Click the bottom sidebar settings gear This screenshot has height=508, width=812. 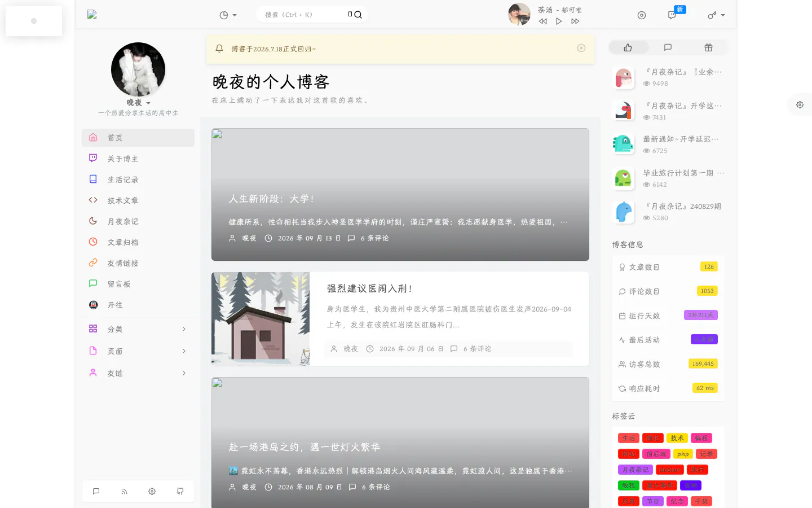(x=152, y=491)
